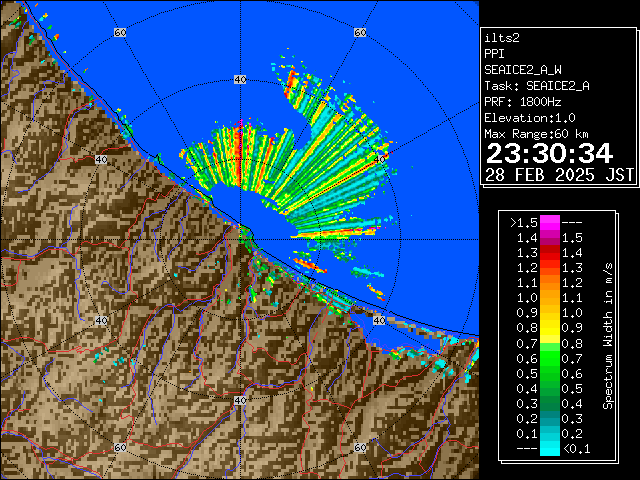Select the 'PPI' scan type label
640x480 pixels.
[494, 54]
